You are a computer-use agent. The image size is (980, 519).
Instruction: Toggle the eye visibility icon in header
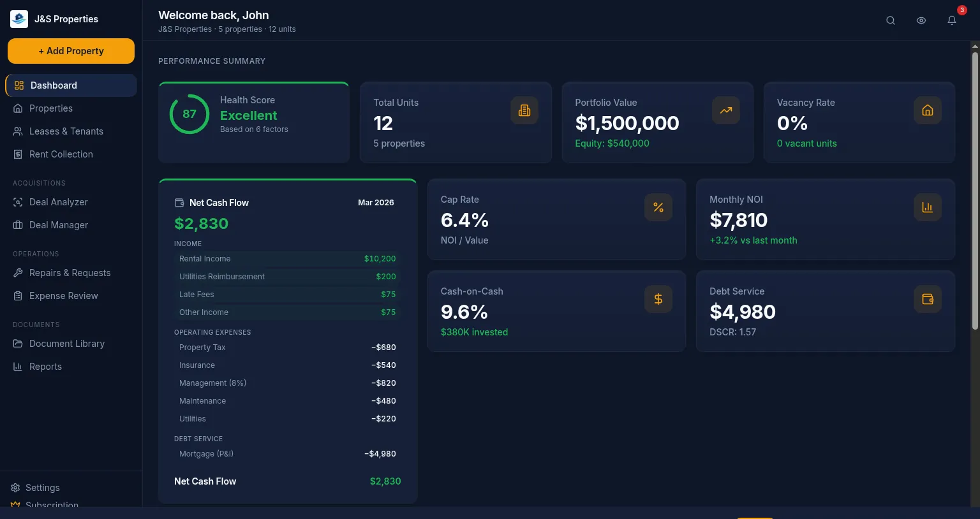click(921, 20)
